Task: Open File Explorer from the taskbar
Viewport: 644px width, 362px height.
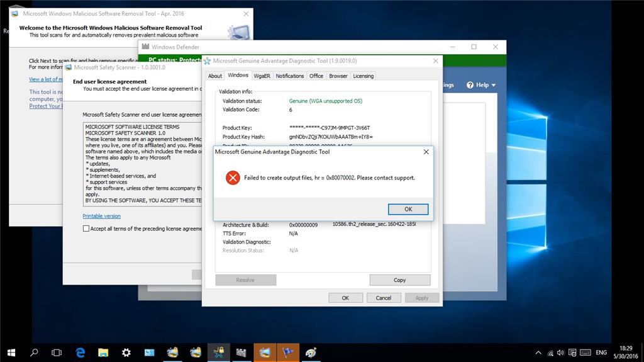Action: [x=103, y=353]
